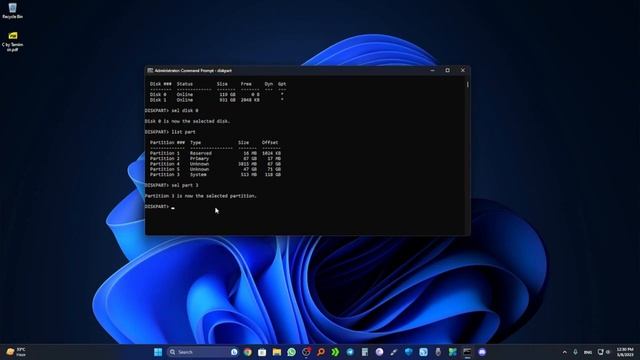The width and height of the screenshot is (640, 360).
Task: Click the 'Status' column header in disk table
Action: click(184, 84)
